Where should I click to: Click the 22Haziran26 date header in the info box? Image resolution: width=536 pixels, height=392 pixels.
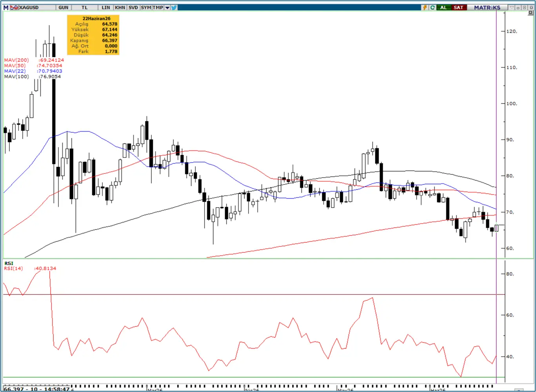96,18
